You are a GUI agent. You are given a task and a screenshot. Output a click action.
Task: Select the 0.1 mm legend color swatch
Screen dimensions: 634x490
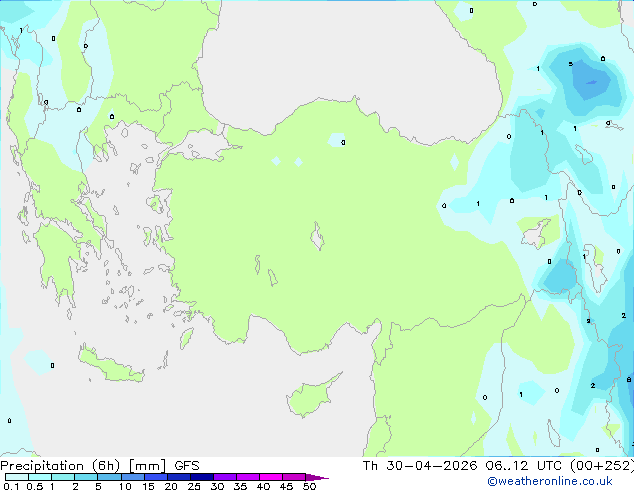click(x=17, y=477)
